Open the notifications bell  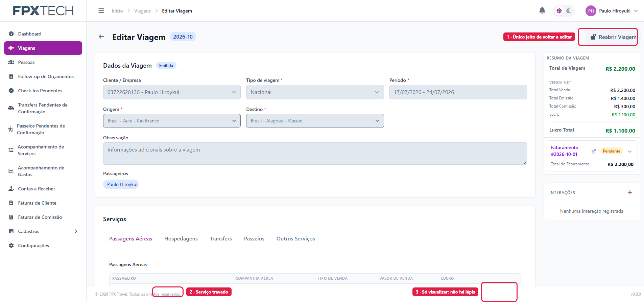(542, 10)
